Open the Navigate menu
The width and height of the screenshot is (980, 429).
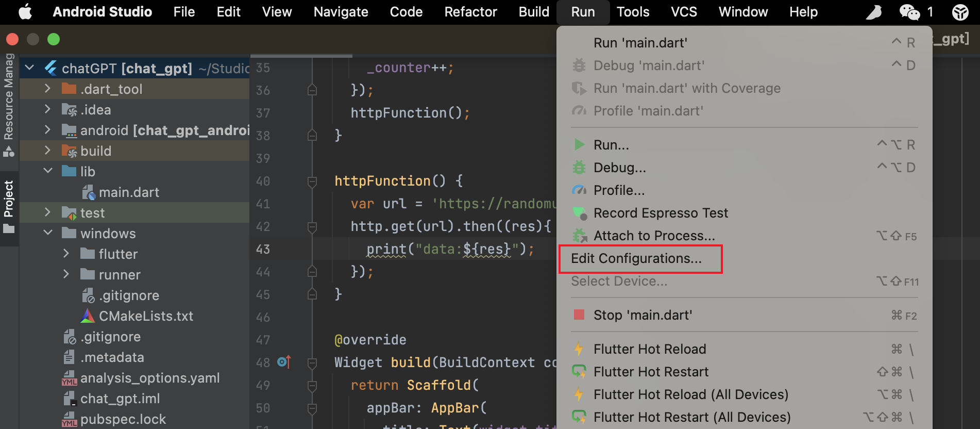[341, 12]
